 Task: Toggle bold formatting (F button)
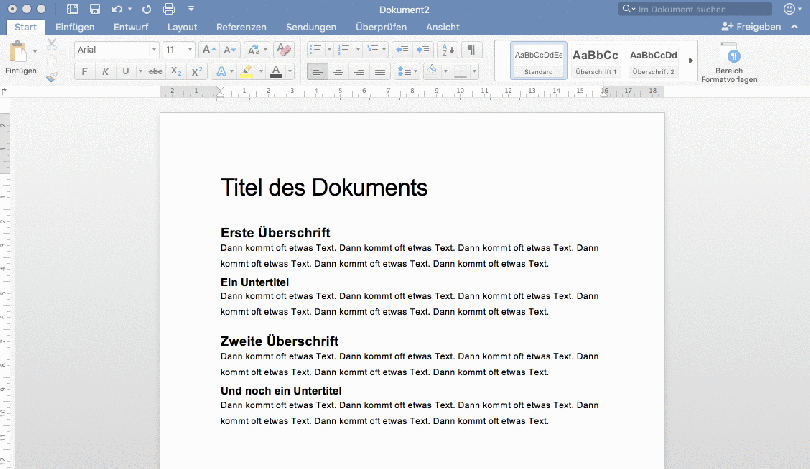click(x=85, y=72)
